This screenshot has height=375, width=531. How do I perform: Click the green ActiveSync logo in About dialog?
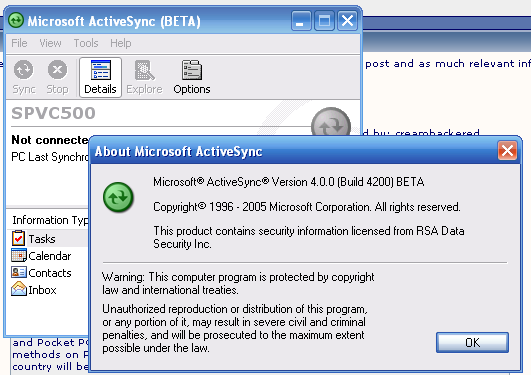point(118,197)
